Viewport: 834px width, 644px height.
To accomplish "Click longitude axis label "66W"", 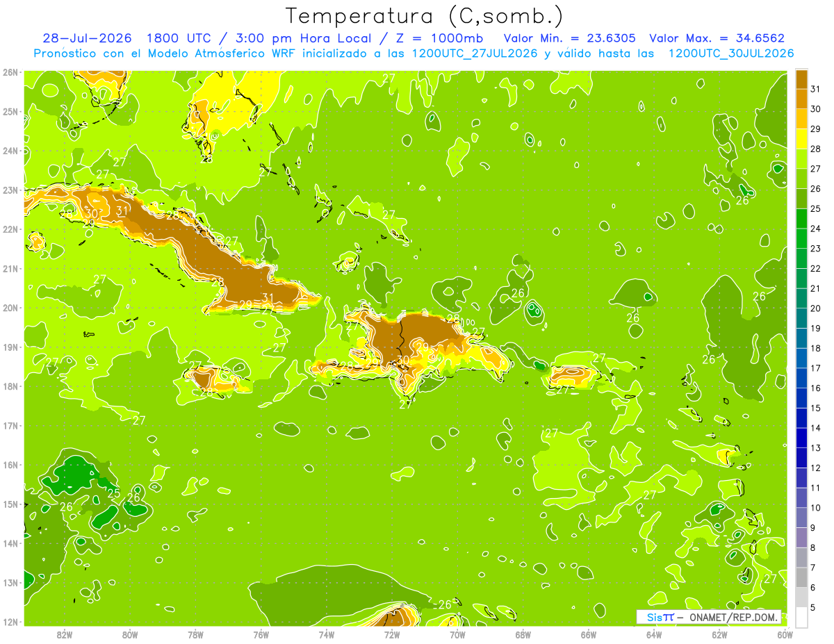I will tap(588, 635).
